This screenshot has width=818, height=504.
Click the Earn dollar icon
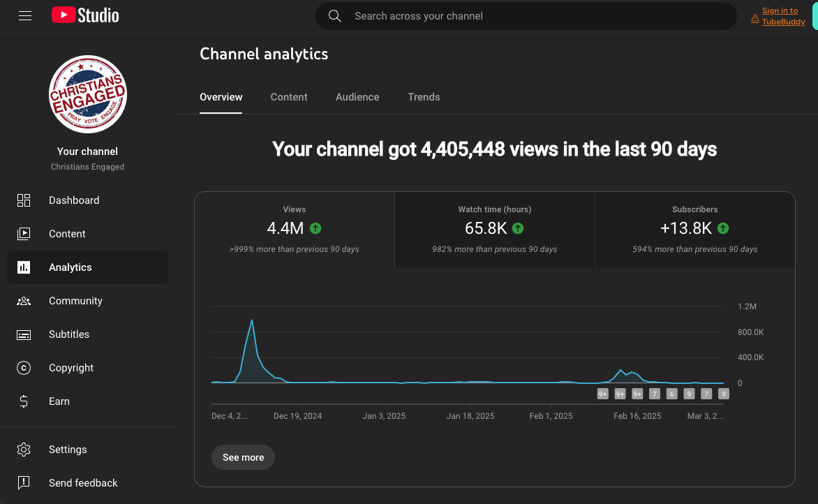[24, 401]
